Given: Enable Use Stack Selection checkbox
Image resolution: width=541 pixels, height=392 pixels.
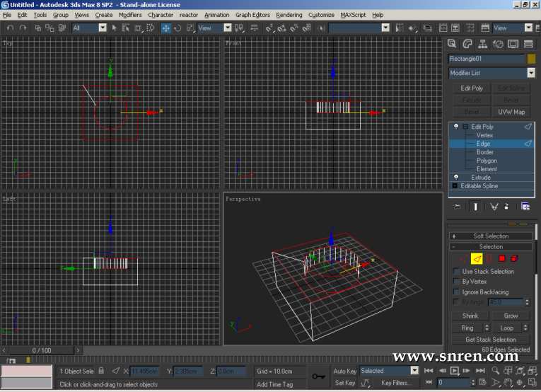Looking at the screenshot, I should (x=456, y=272).
